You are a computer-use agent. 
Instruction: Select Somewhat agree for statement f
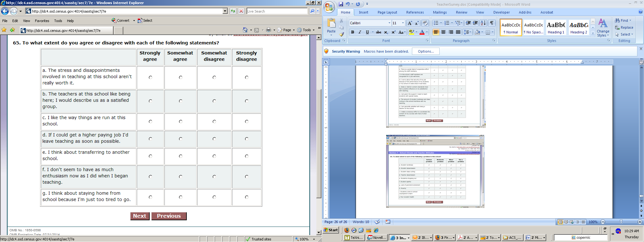coord(180,176)
